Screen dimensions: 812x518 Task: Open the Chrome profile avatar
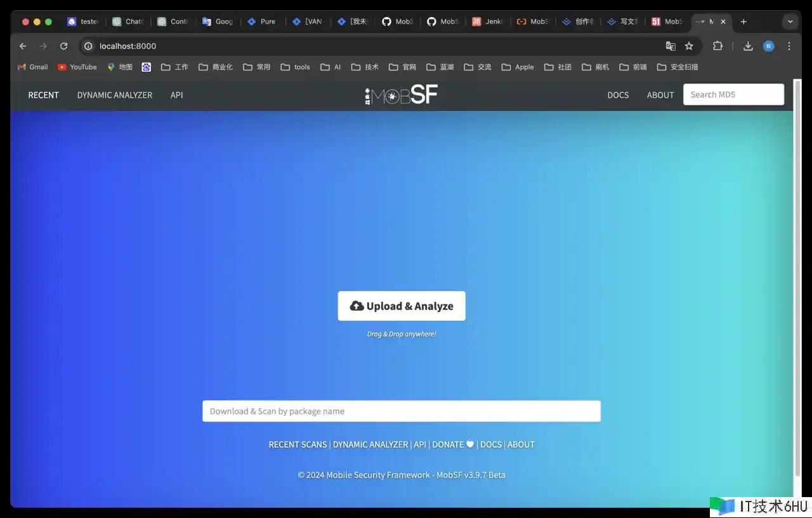pyautogui.click(x=768, y=46)
